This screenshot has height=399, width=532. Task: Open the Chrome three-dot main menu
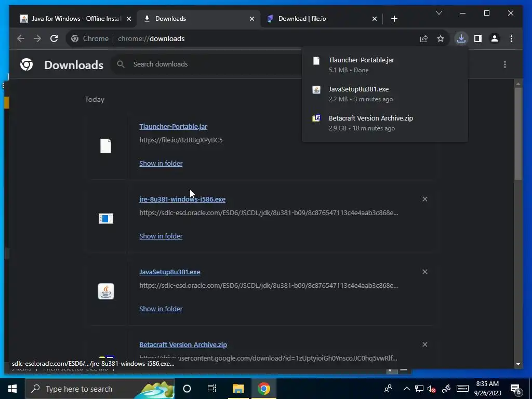tap(511, 38)
